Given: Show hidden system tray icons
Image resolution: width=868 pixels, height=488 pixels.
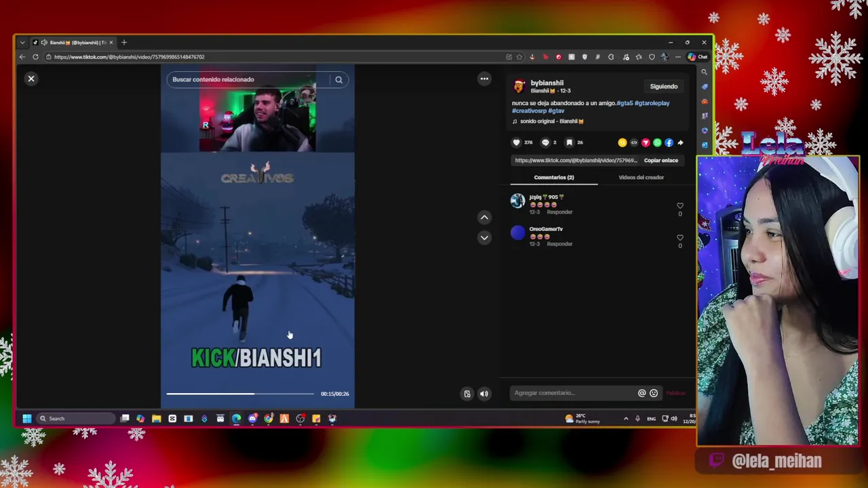Looking at the screenshot, I should (626, 419).
